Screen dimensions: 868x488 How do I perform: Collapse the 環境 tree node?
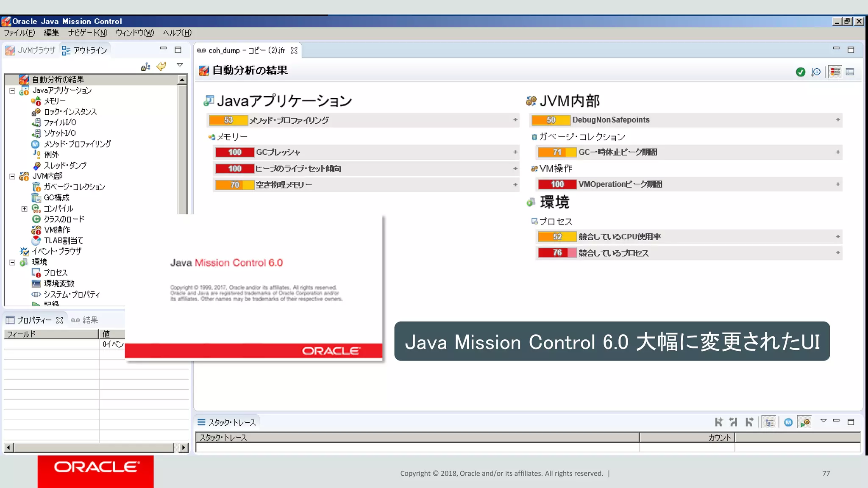[x=12, y=262]
